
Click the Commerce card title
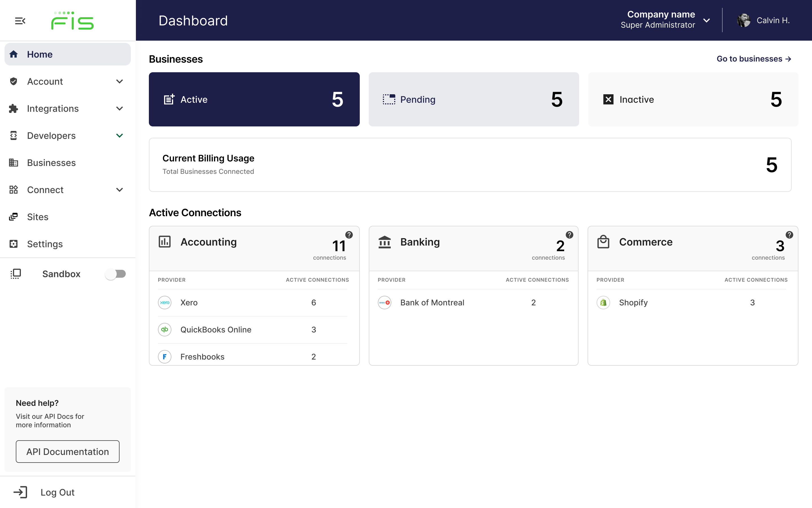click(646, 242)
